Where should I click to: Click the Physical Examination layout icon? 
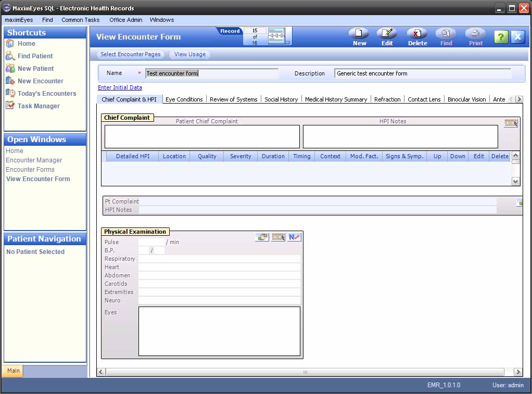[278, 237]
